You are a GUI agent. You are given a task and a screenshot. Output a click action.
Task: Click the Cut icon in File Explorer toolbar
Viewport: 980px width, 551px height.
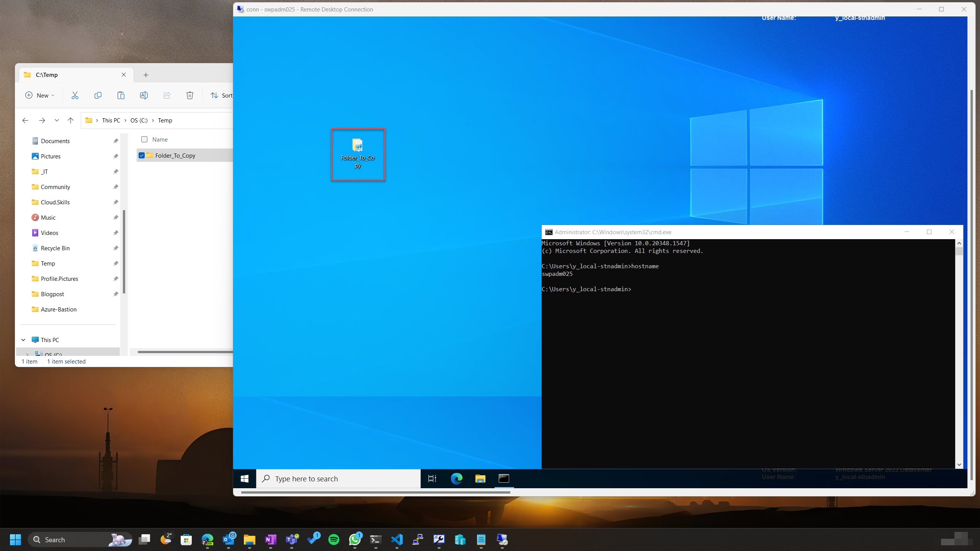coord(75,95)
